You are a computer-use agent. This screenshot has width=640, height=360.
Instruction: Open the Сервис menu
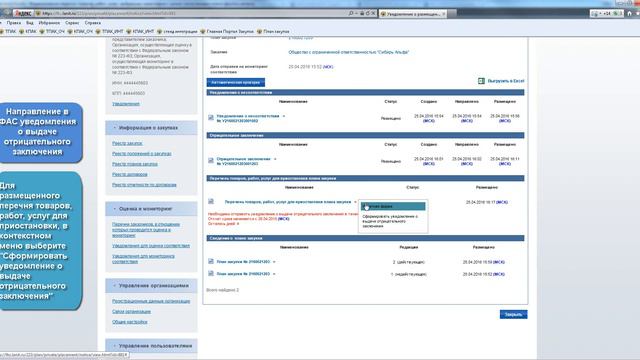coord(72,23)
